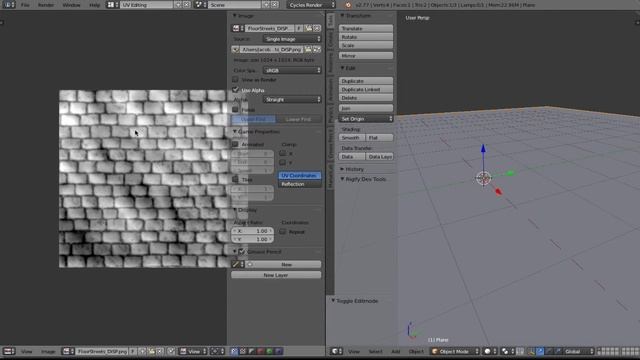This screenshot has width=640, height=360.
Task: Click the fake user F button in Image panel
Action: [x=299, y=28]
